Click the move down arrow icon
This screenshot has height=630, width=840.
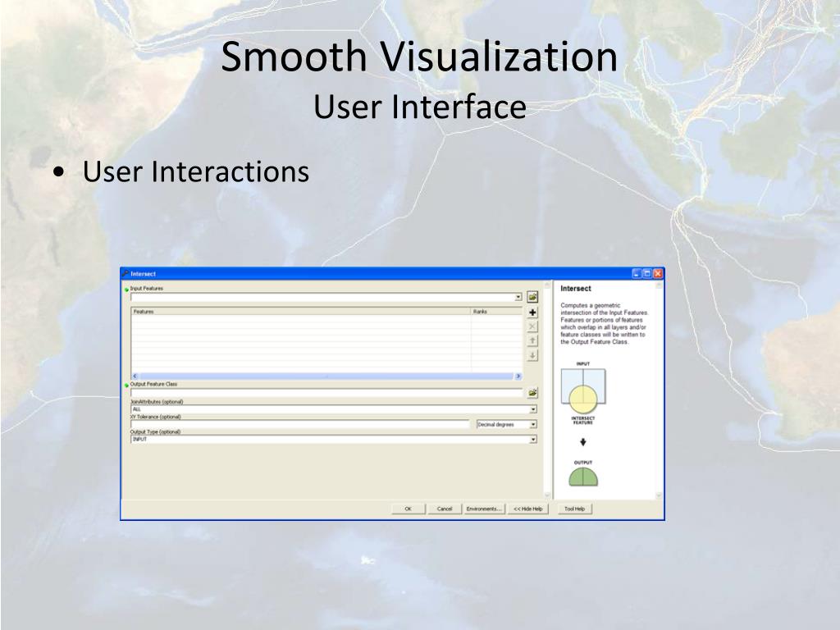pyautogui.click(x=532, y=355)
